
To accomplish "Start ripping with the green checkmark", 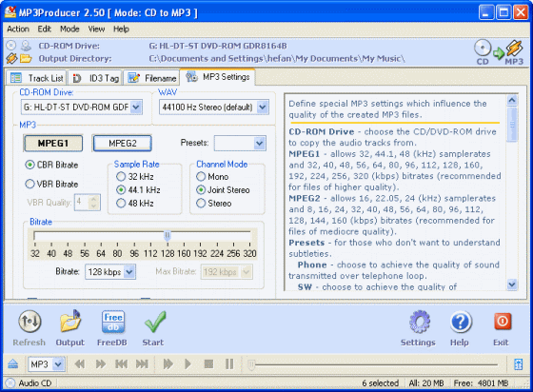I will tap(155, 322).
